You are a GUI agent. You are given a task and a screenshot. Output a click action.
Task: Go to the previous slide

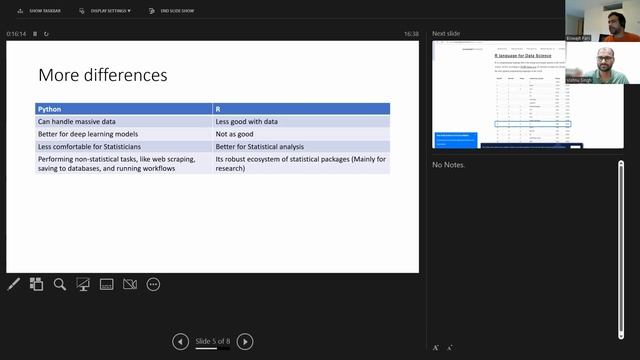(180, 342)
